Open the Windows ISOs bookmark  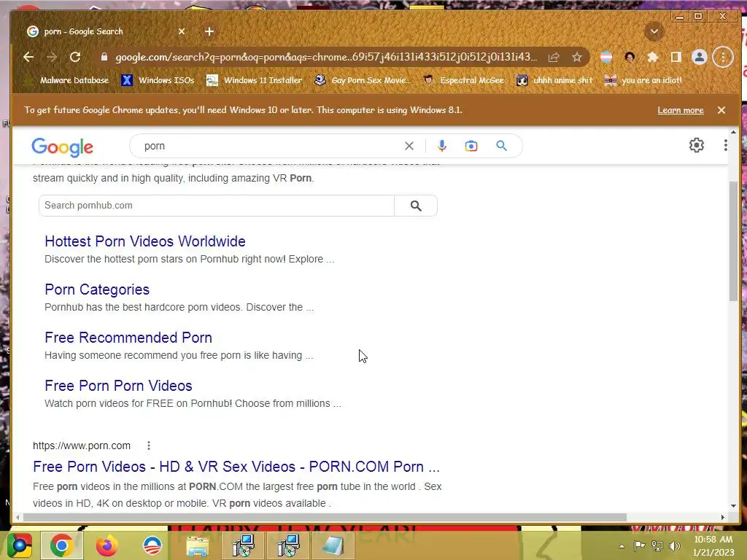point(158,80)
